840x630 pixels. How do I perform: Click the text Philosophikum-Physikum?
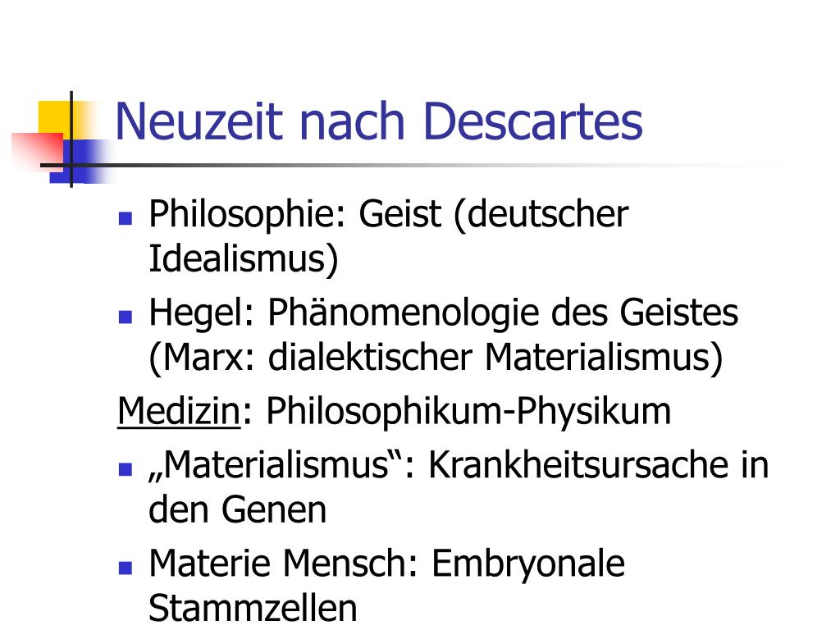point(468,412)
